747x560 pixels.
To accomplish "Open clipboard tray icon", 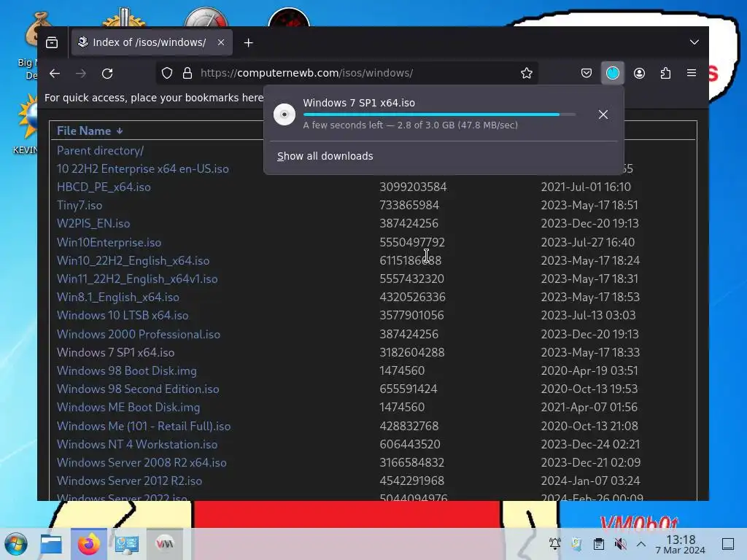I will tap(598, 544).
